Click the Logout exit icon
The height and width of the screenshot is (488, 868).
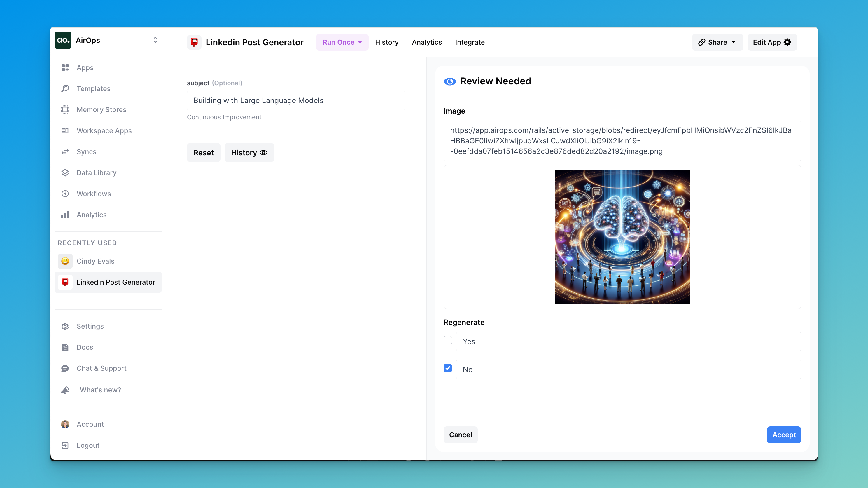pos(65,445)
